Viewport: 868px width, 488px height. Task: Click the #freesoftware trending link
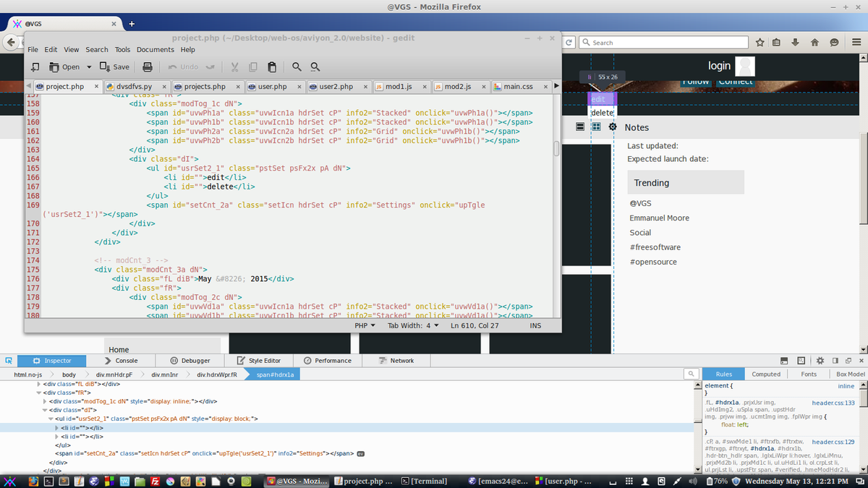tap(655, 247)
